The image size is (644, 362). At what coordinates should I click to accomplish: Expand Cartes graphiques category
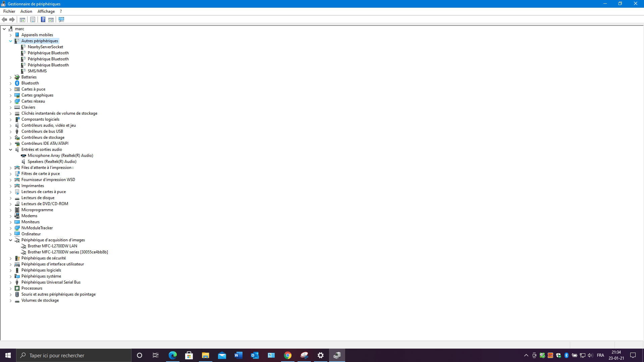[10, 95]
